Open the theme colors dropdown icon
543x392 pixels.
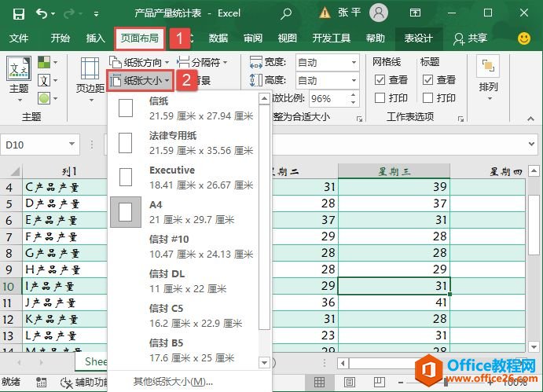click(47, 62)
